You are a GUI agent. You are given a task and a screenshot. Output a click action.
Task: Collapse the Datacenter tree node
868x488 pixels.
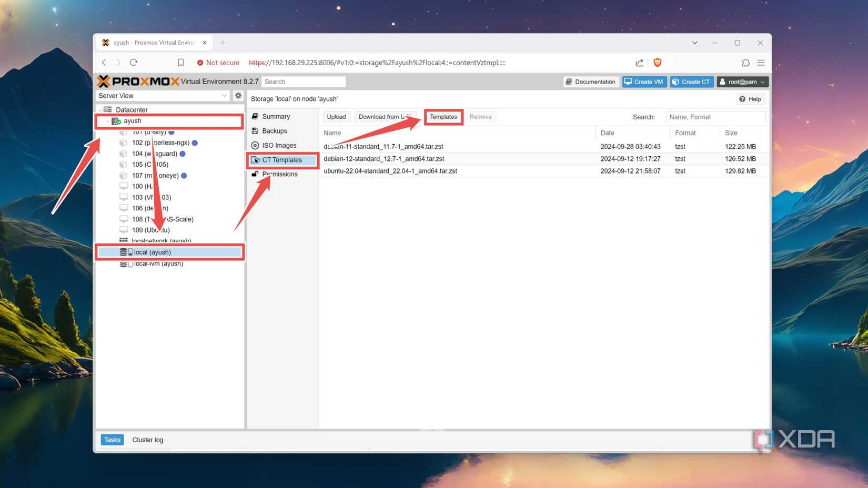100,110
